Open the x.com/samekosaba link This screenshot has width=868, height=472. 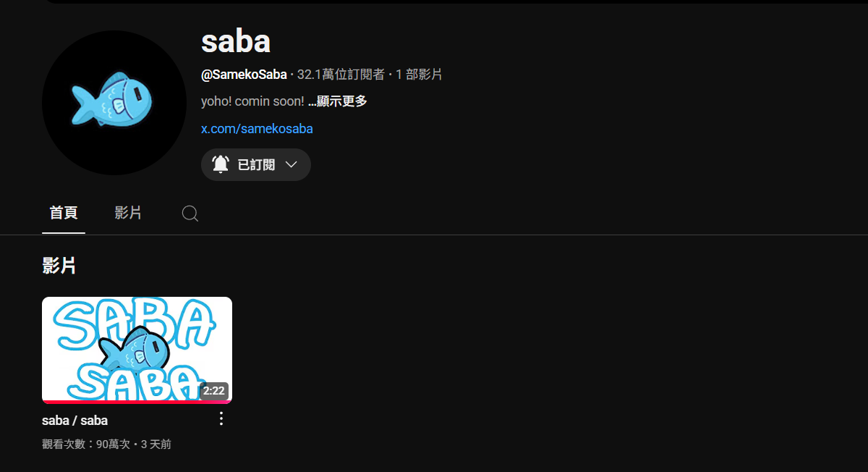(x=257, y=129)
